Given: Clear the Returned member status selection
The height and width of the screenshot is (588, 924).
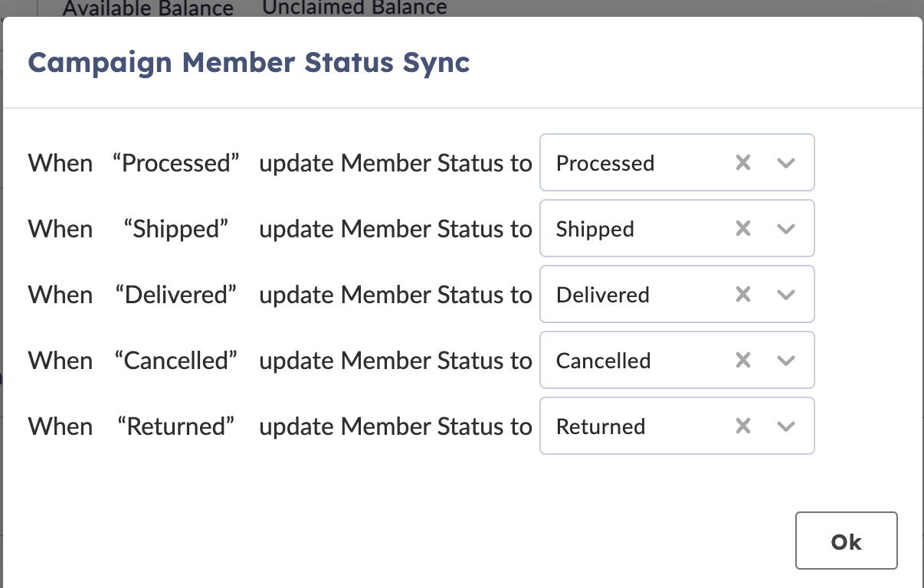Looking at the screenshot, I should tap(742, 426).
